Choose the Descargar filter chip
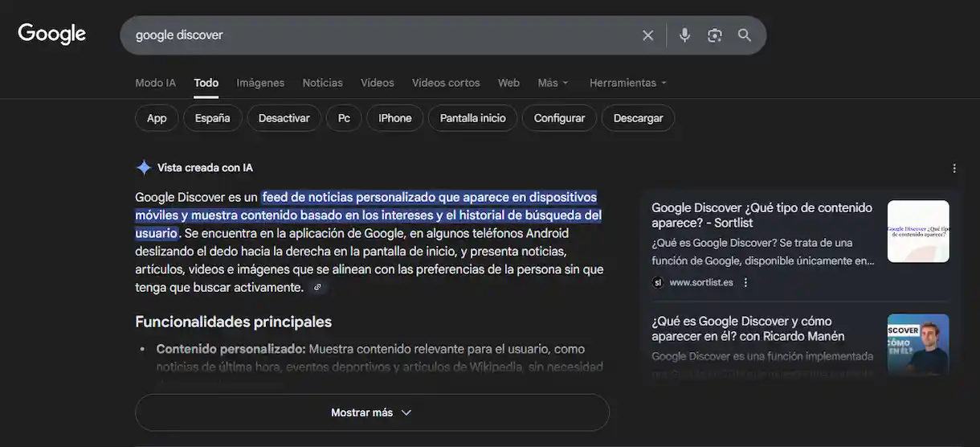Image resolution: width=980 pixels, height=447 pixels. (638, 118)
